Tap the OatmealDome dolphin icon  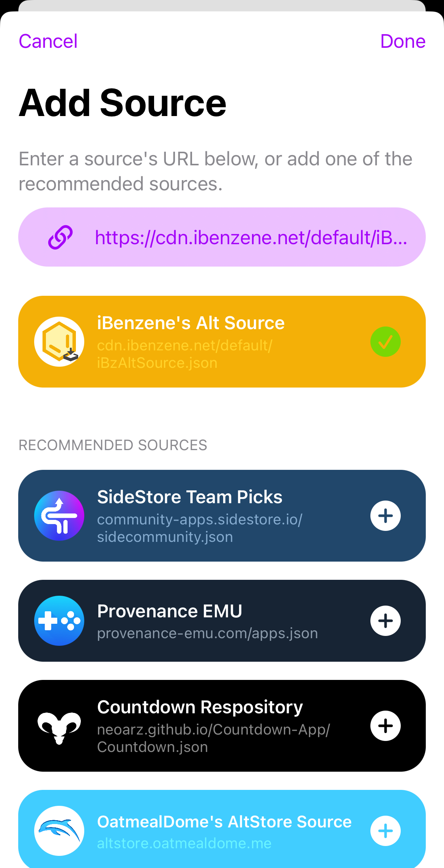point(59,831)
